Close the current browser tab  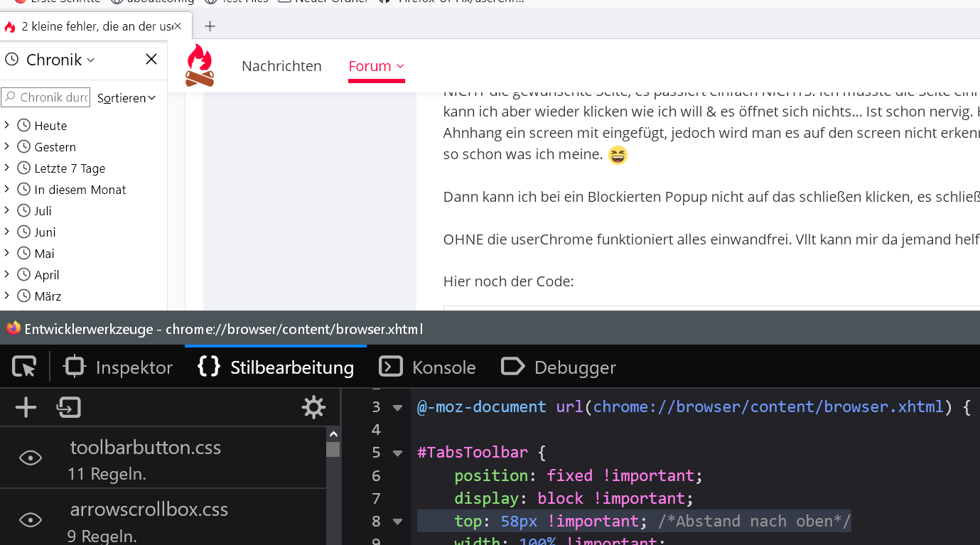pos(177,26)
